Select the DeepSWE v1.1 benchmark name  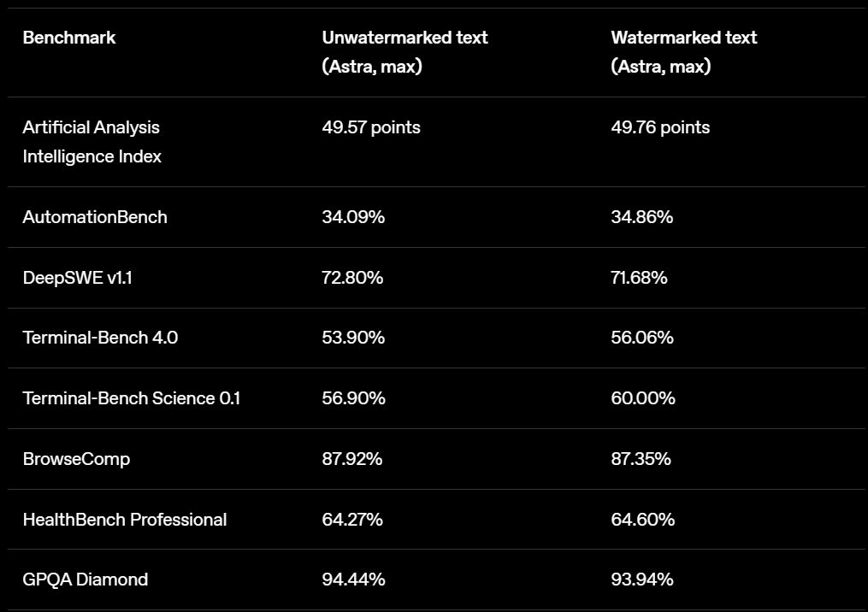click(x=78, y=278)
